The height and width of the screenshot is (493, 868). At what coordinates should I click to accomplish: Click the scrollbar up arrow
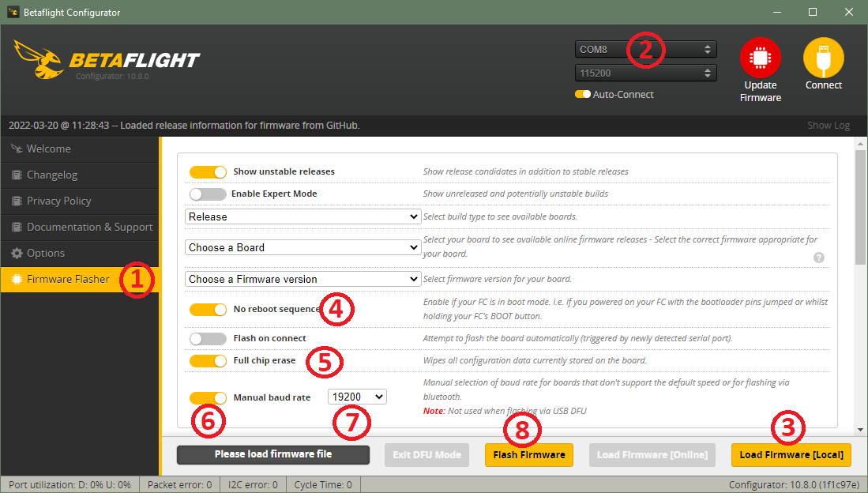tap(860, 144)
